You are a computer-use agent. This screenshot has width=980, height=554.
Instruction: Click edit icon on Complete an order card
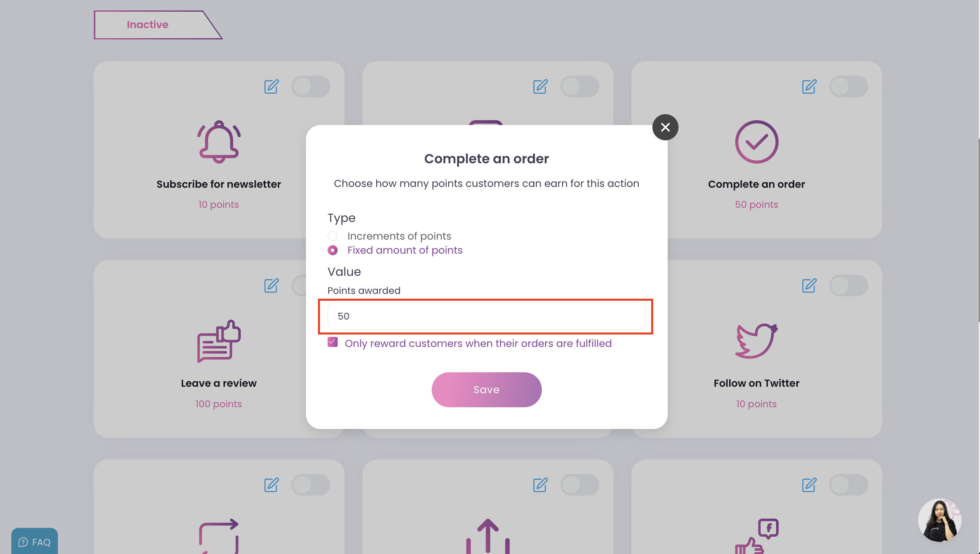(x=809, y=86)
